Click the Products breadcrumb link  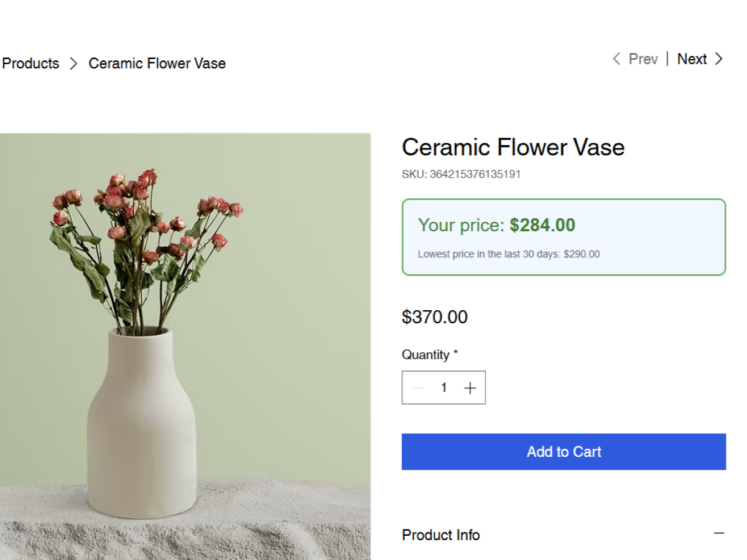(x=30, y=63)
